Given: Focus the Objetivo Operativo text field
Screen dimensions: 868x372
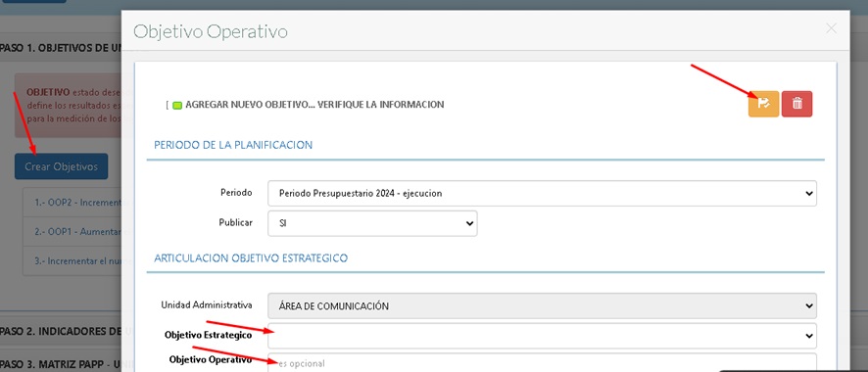Looking at the screenshot, I should pyautogui.click(x=542, y=362).
